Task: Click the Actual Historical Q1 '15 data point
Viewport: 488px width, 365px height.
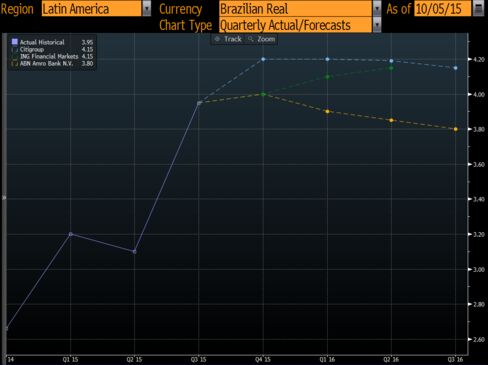Action: point(70,234)
